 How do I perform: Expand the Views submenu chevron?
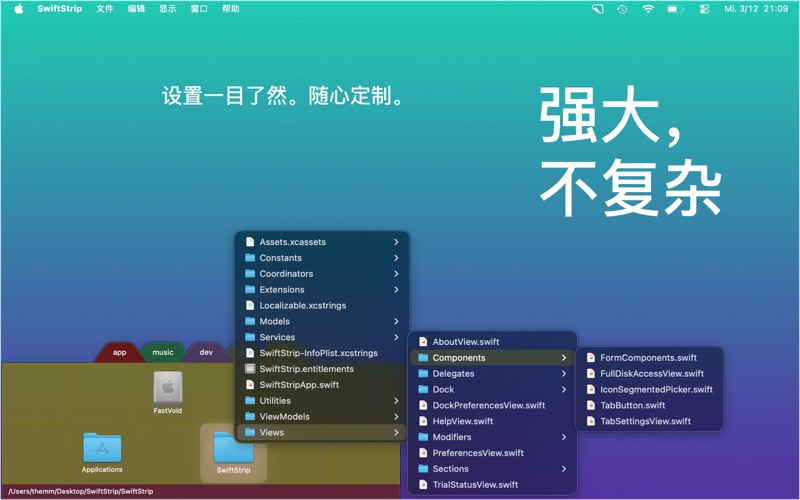click(396, 432)
